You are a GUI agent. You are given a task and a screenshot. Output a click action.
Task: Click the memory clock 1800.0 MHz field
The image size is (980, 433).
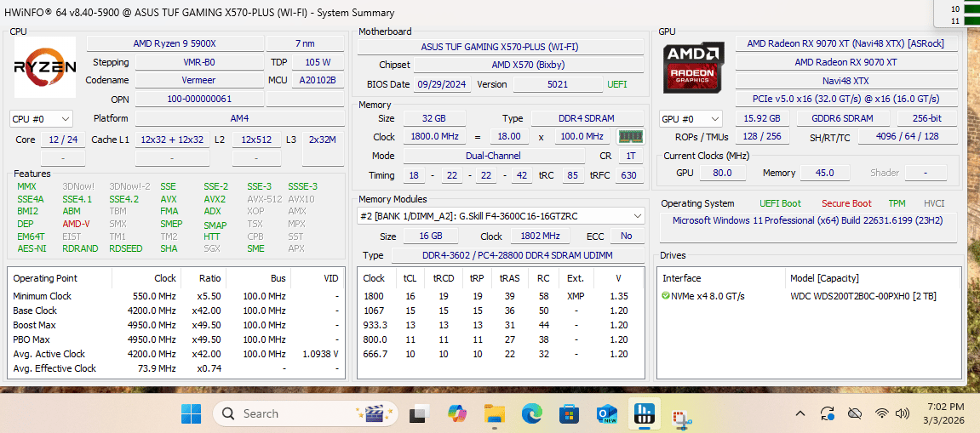pos(434,137)
